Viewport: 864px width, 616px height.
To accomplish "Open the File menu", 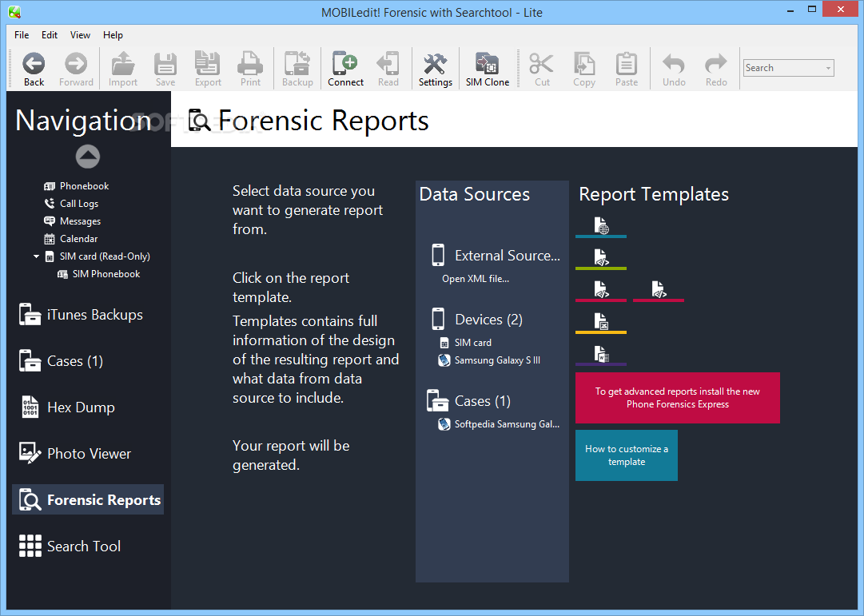I will click(22, 34).
